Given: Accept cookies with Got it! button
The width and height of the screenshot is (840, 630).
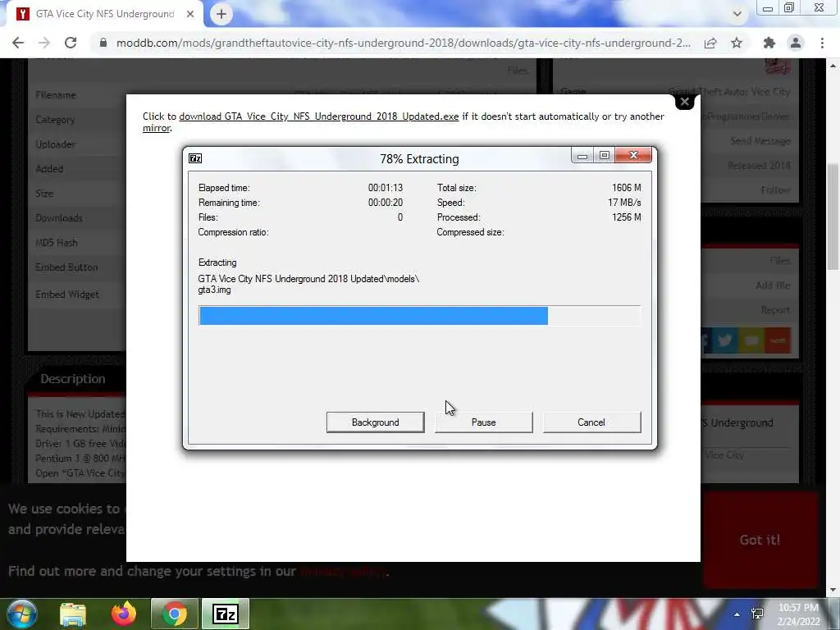Looking at the screenshot, I should (760, 540).
